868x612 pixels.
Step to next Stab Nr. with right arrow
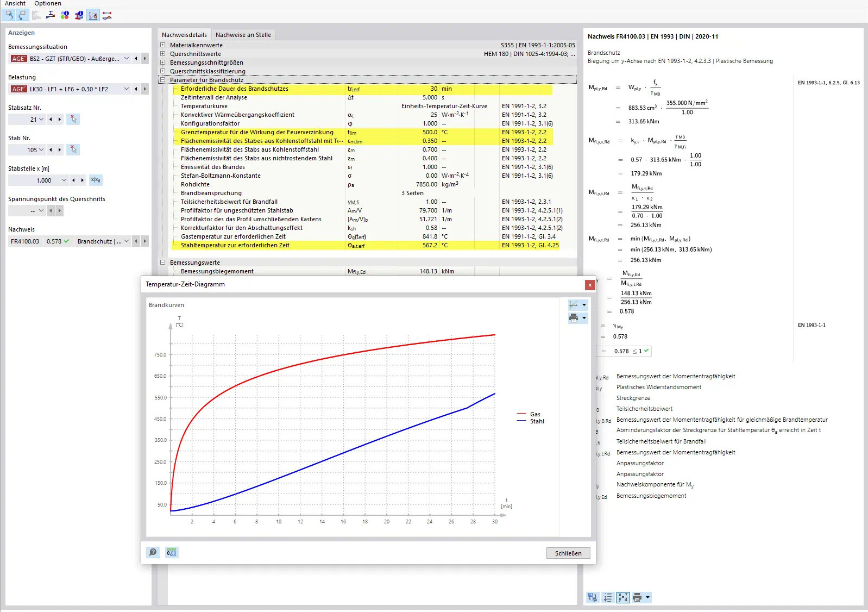coord(60,149)
